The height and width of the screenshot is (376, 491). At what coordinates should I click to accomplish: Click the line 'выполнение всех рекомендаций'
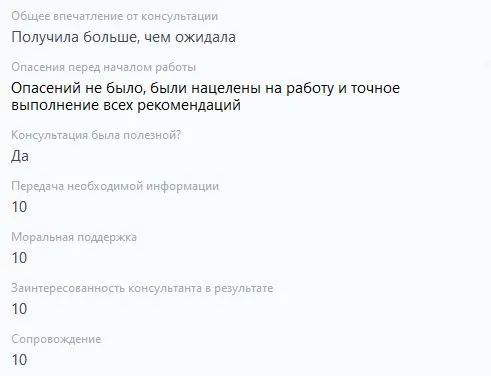coord(126,105)
